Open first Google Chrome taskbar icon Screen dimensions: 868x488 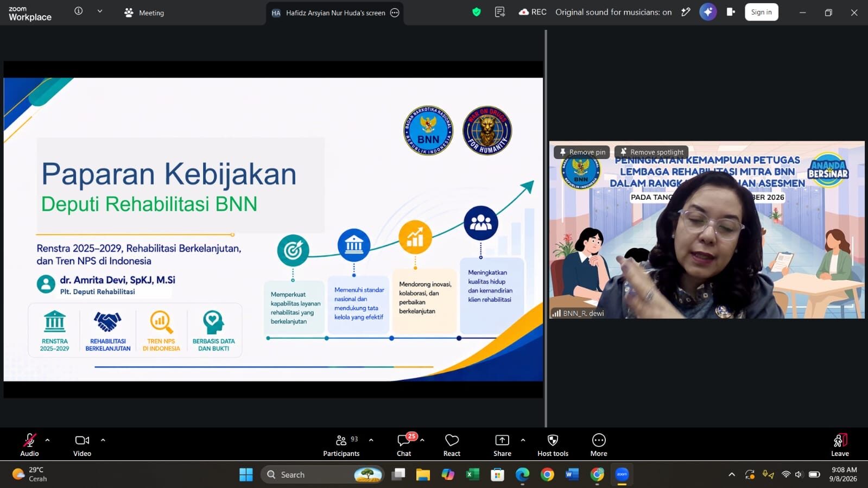pos(547,474)
